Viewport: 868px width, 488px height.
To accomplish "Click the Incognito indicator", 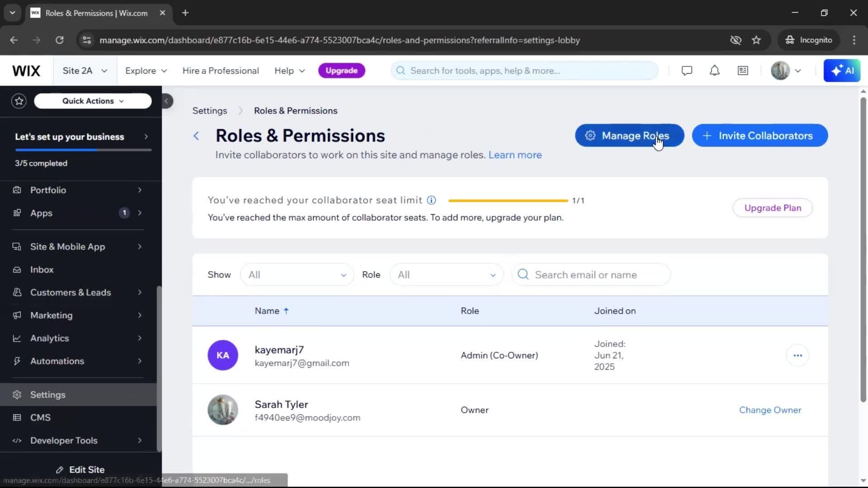I will pos(809,40).
